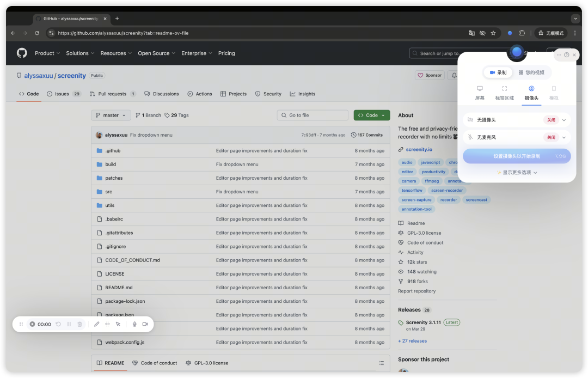Screen dimensions: 588x378
Task: Click the restart recording icon in toolbar
Action: tap(58, 324)
